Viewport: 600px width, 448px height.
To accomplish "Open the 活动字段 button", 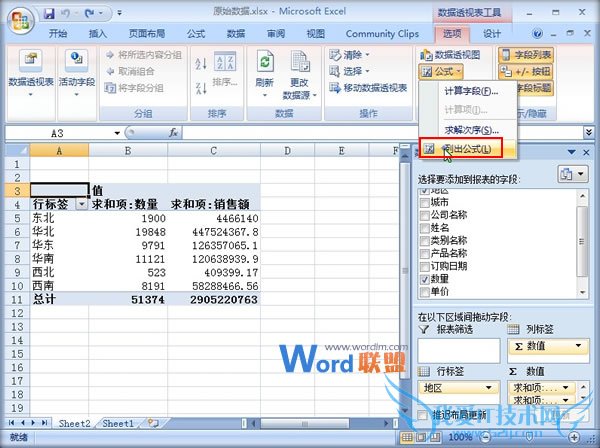I will pyautogui.click(x=77, y=75).
